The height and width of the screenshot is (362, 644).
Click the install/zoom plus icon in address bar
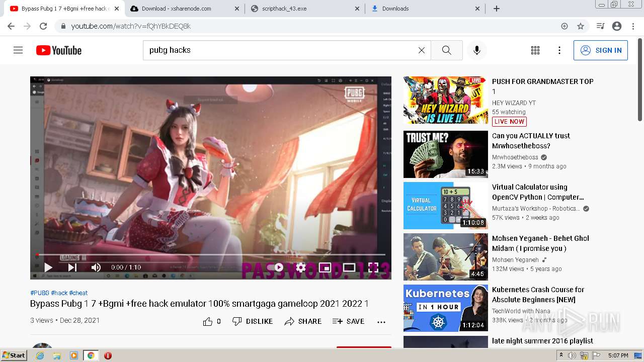(x=565, y=26)
